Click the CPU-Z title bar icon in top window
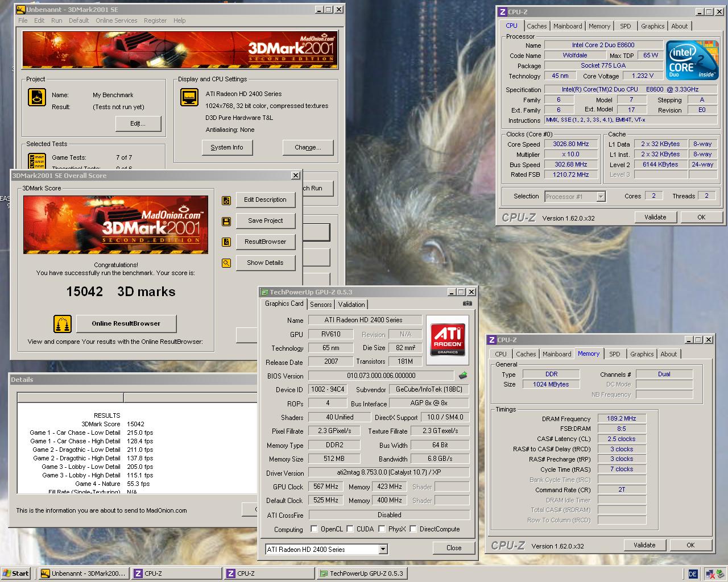The image size is (728, 582). (x=502, y=11)
